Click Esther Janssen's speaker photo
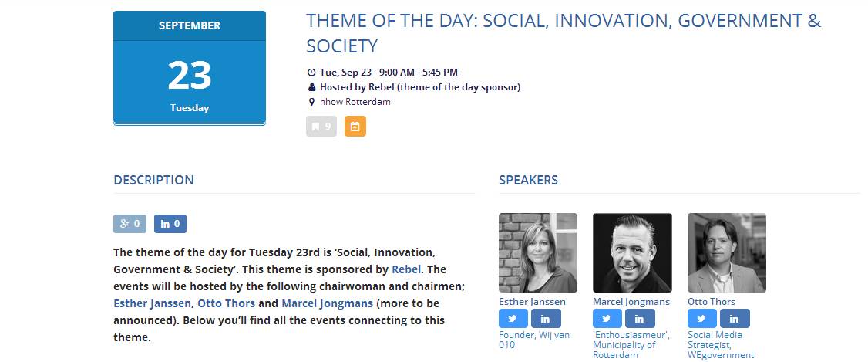Screen dimensions: 868x362 [538, 252]
